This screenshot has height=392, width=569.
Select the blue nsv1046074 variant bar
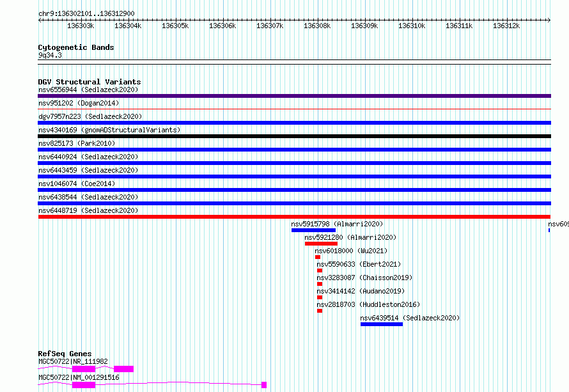pyautogui.click(x=294, y=190)
